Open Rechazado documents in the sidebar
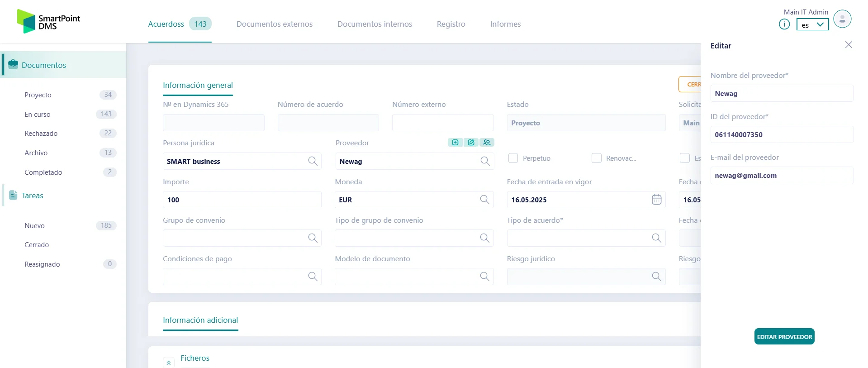 coord(41,134)
